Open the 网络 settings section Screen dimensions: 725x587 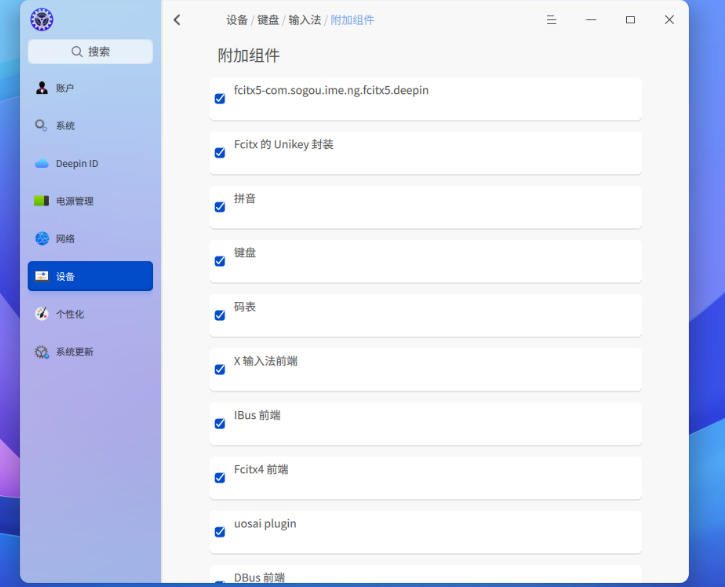[90, 238]
